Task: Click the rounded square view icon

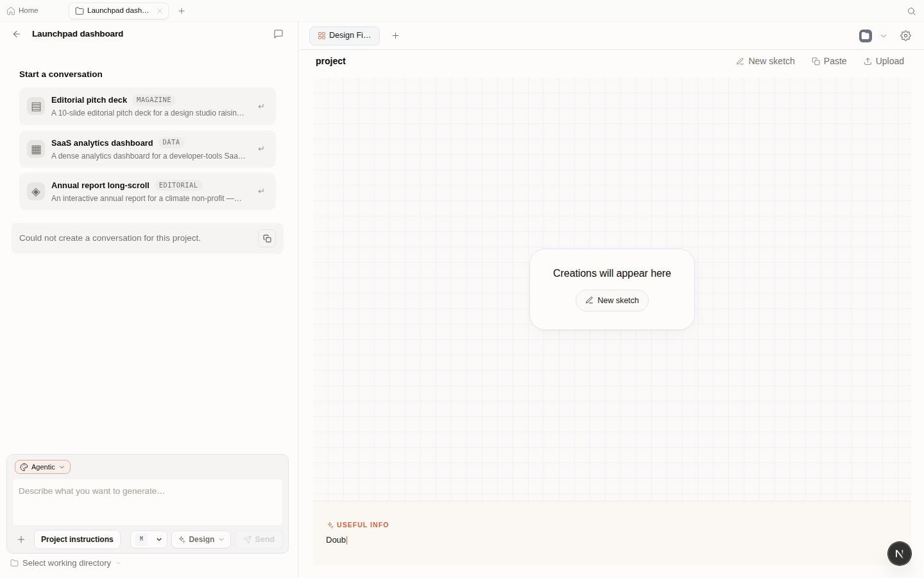Action: (x=866, y=36)
